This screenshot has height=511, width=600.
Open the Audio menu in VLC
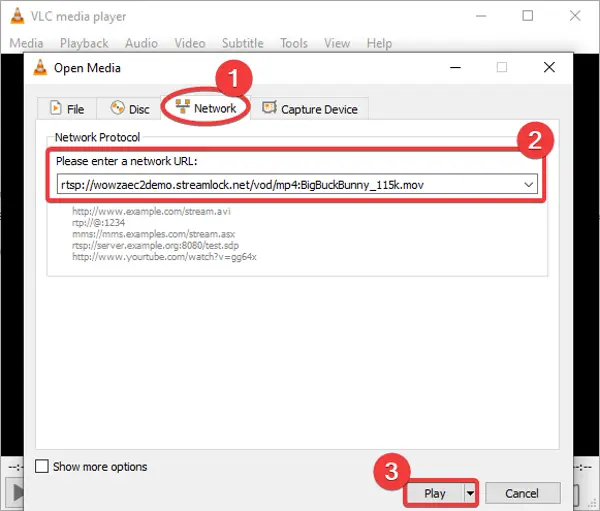pyautogui.click(x=141, y=43)
